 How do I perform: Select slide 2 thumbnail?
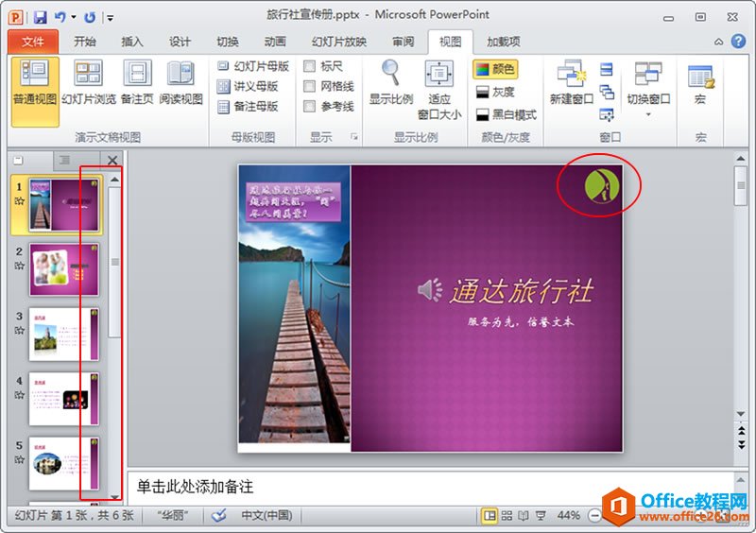click(64, 269)
